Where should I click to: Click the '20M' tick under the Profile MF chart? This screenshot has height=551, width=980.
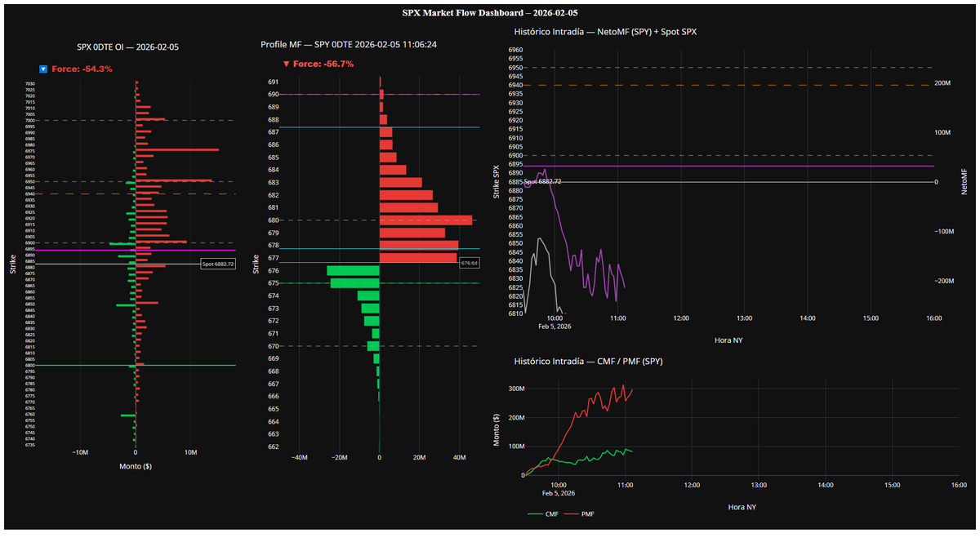click(420, 457)
